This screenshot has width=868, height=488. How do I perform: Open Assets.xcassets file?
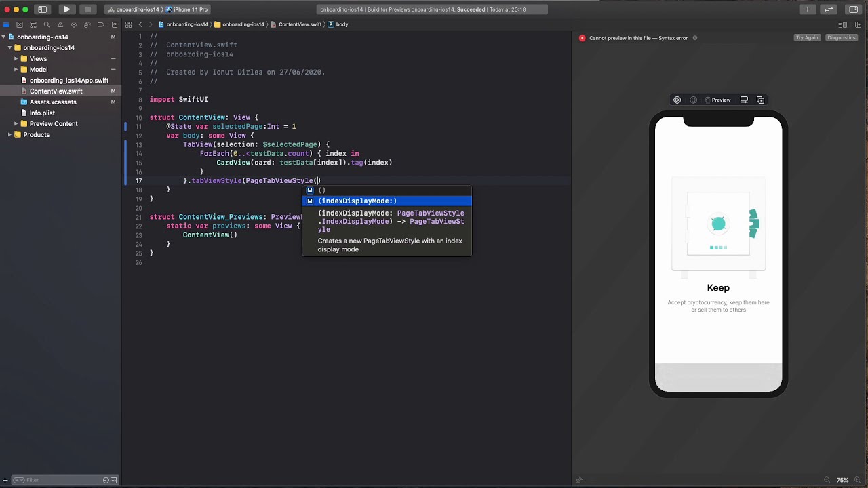click(53, 102)
